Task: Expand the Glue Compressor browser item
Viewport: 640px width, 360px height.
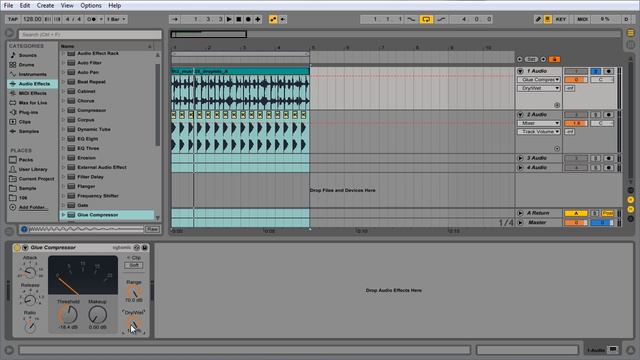Action: click(x=63, y=215)
